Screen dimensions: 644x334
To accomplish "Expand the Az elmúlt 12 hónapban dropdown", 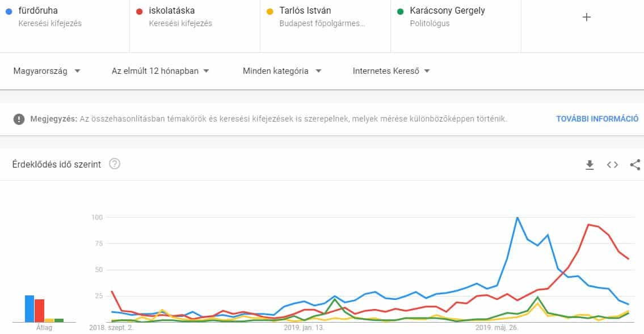I will tap(161, 71).
